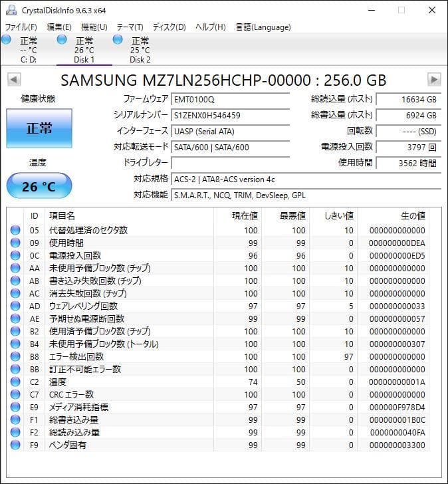Open the ヘルプ(H) menu
The height and width of the screenshot is (484, 448).
coord(211,27)
